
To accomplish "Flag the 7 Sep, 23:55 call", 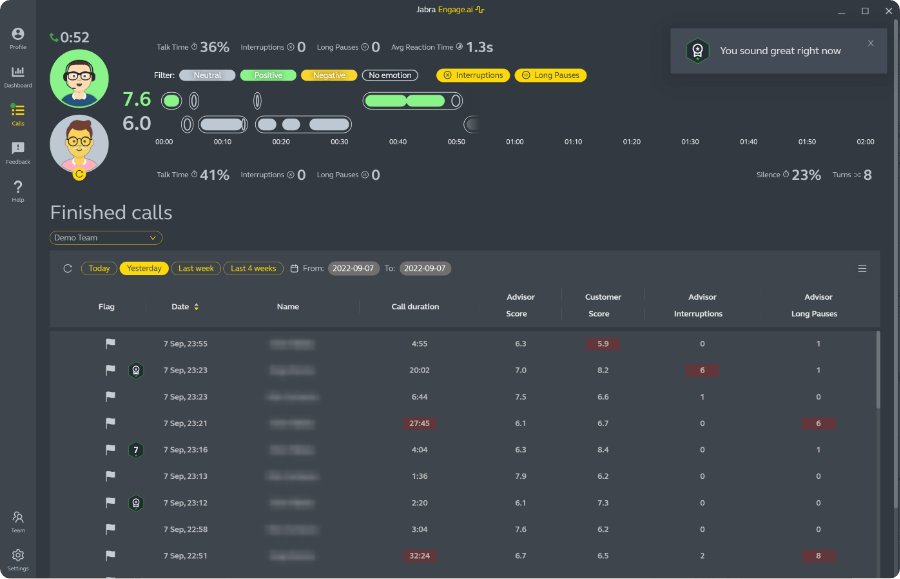I will (x=110, y=344).
